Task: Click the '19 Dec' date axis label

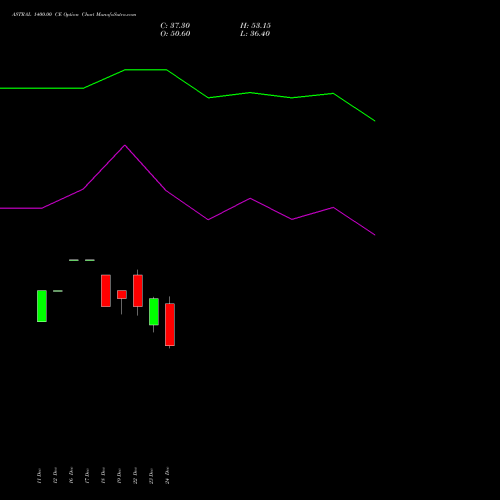Action: [119, 476]
